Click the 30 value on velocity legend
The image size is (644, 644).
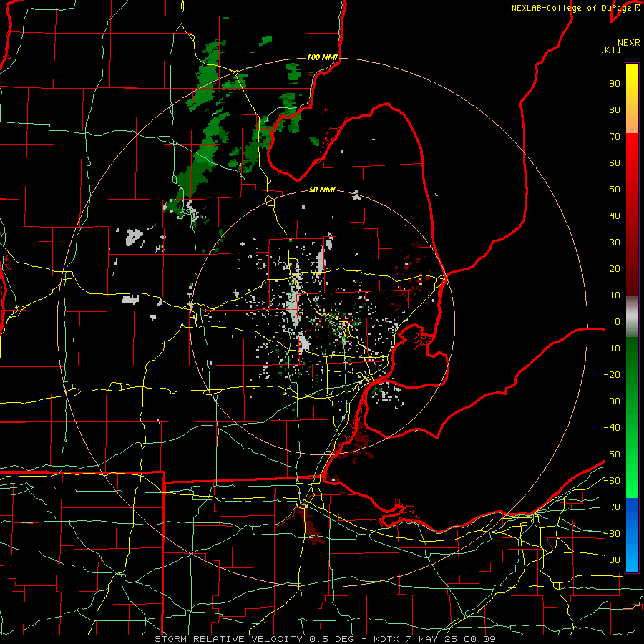tap(615, 243)
